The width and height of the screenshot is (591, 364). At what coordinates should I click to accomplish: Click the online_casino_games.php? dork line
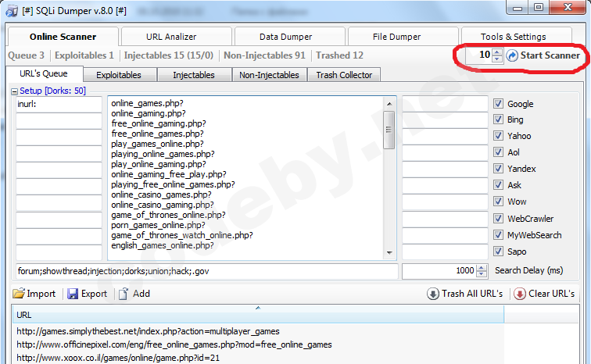click(161, 194)
